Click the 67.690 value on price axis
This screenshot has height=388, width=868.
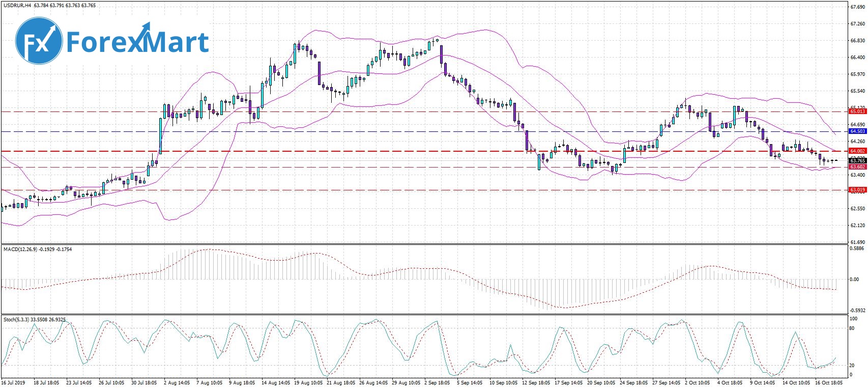858,7
